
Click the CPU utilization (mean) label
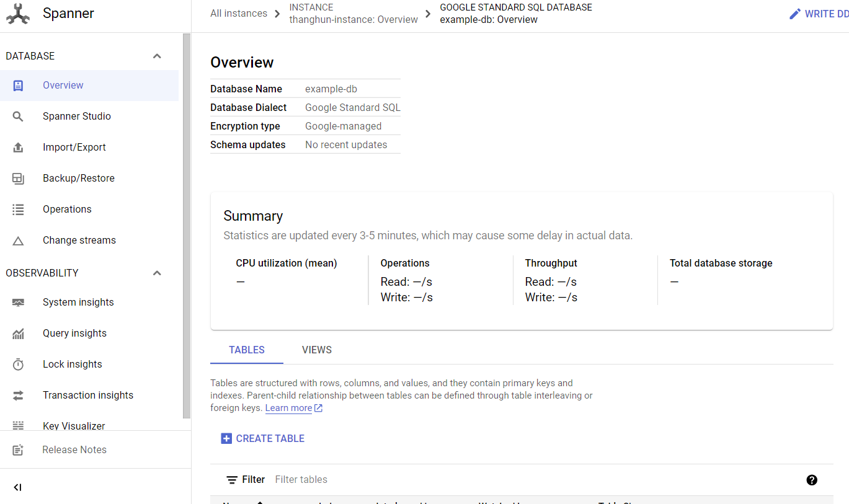pyautogui.click(x=287, y=263)
